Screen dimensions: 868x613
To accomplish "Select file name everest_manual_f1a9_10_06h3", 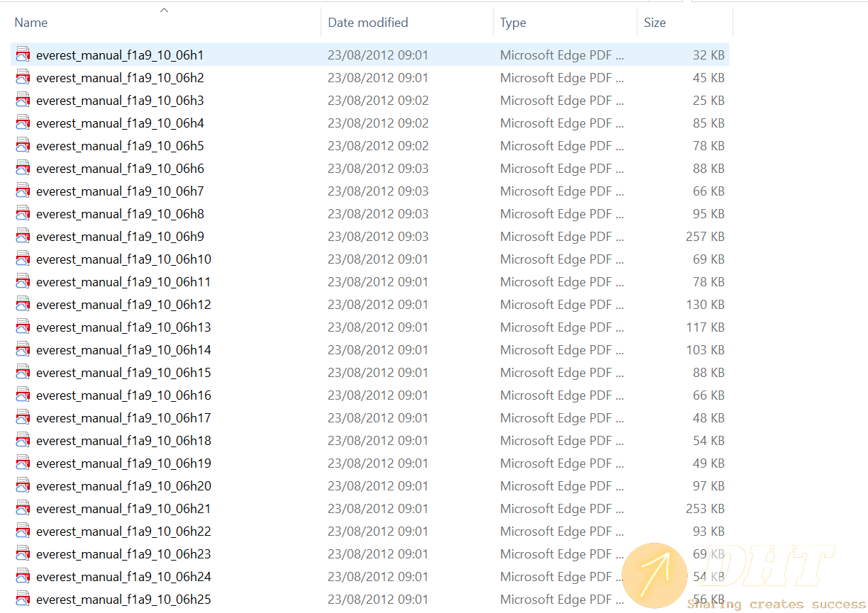I will [120, 101].
